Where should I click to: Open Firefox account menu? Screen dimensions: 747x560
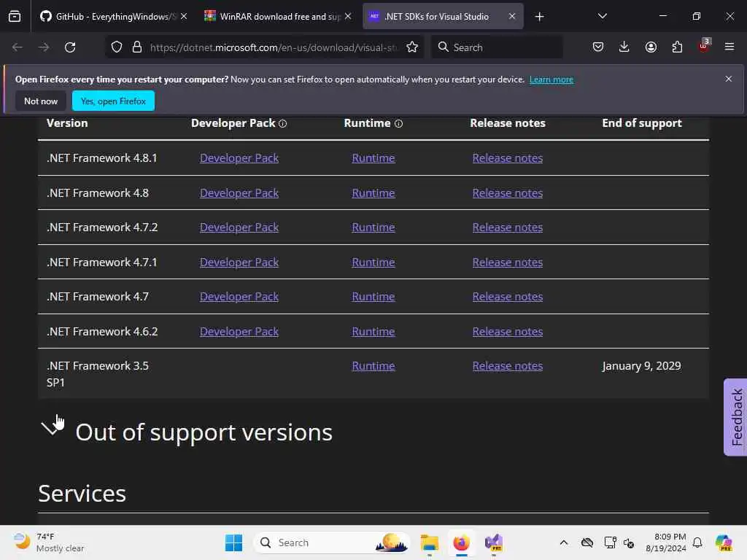click(651, 47)
